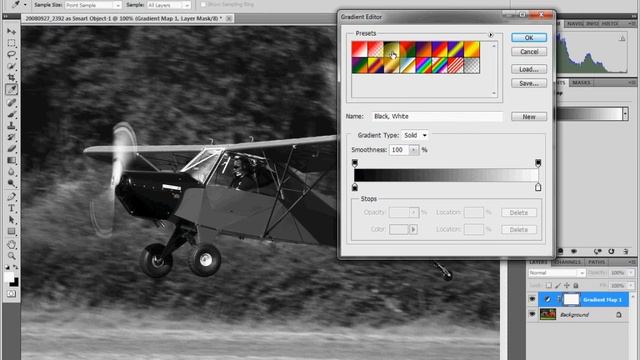
Task: Click OK in Gradient Editor
Action: (x=529, y=38)
